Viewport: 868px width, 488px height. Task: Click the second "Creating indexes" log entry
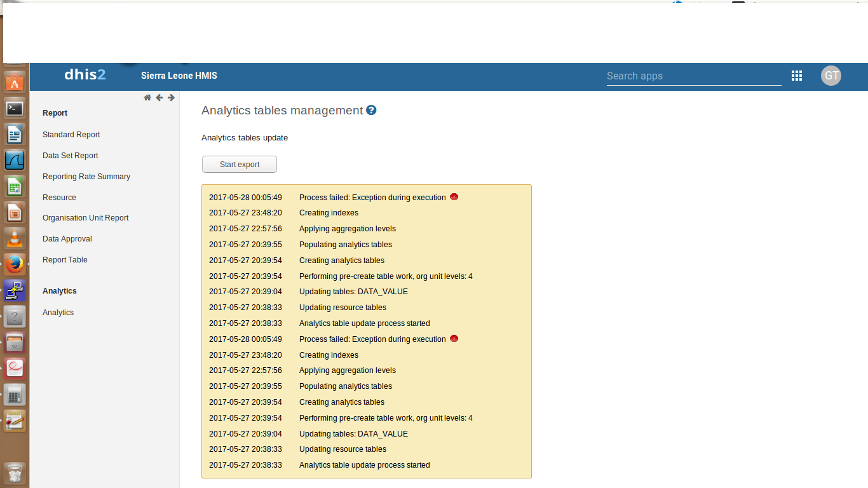point(329,355)
